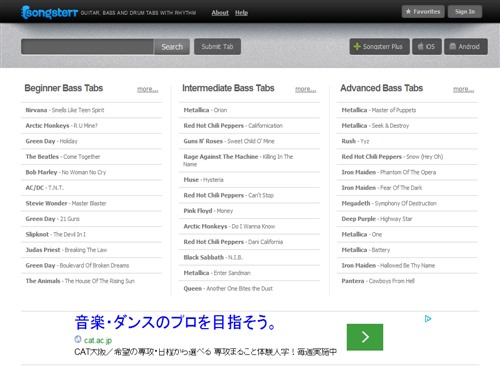Open Metallica - Orion tab

point(205,110)
